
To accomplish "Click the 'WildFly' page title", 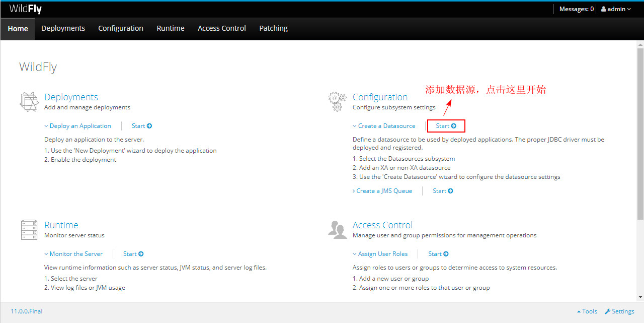I will tap(38, 67).
